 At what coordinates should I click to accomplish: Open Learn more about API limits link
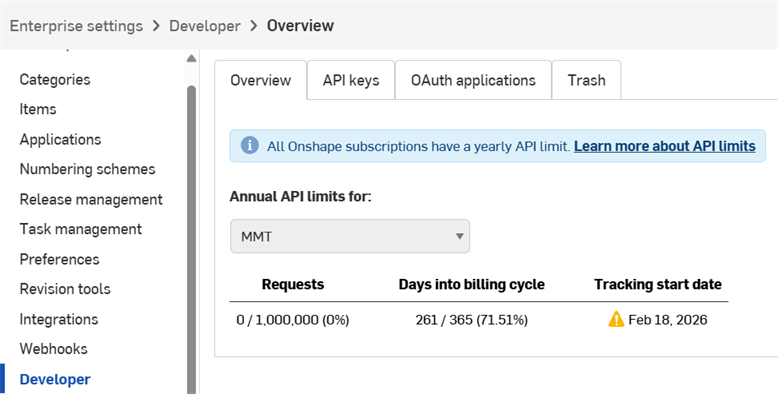coord(665,146)
